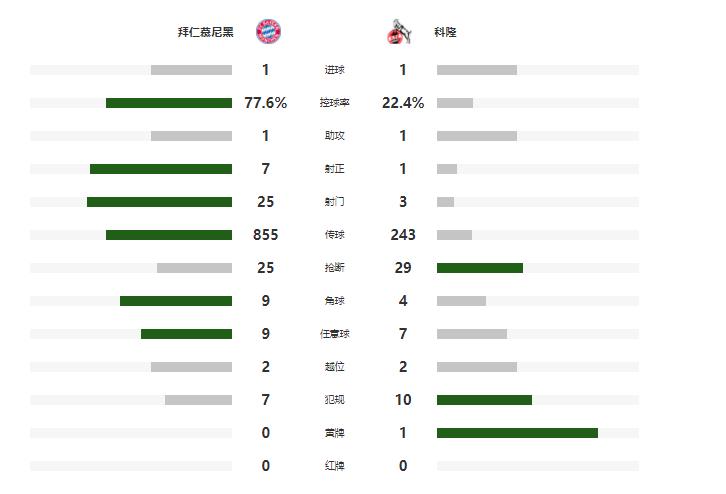Click the 22.4% possession value
This screenshot has height=494, width=726.
403,103
